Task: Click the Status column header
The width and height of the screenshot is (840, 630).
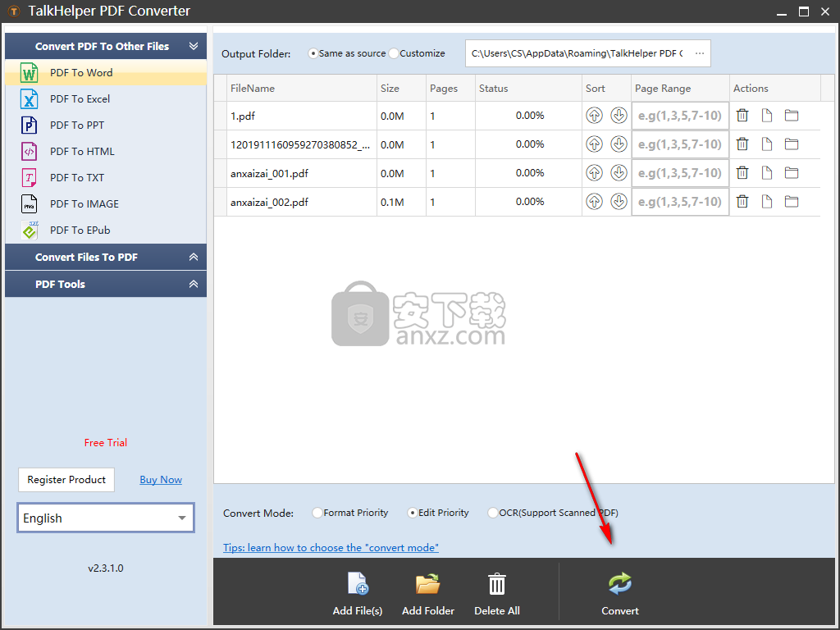Action: click(528, 89)
